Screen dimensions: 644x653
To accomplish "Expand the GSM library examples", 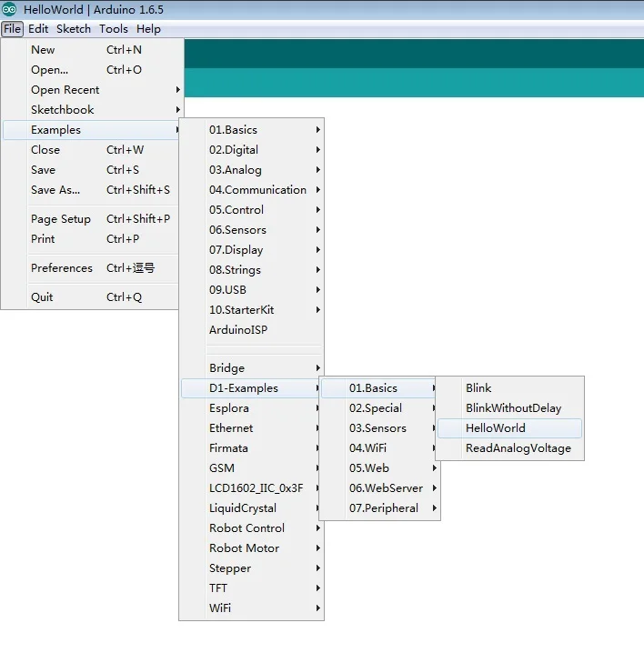I will click(x=250, y=467).
